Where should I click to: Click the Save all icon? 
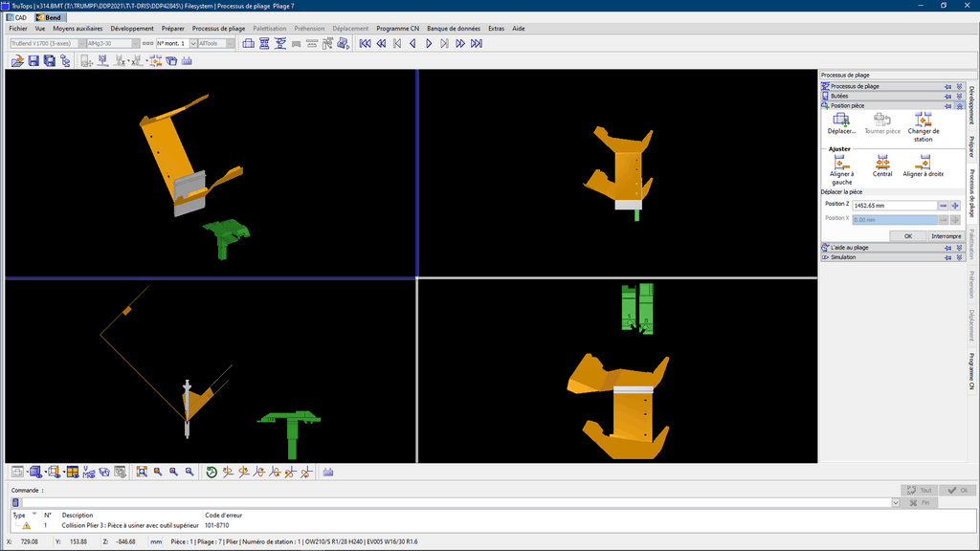[x=50, y=60]
